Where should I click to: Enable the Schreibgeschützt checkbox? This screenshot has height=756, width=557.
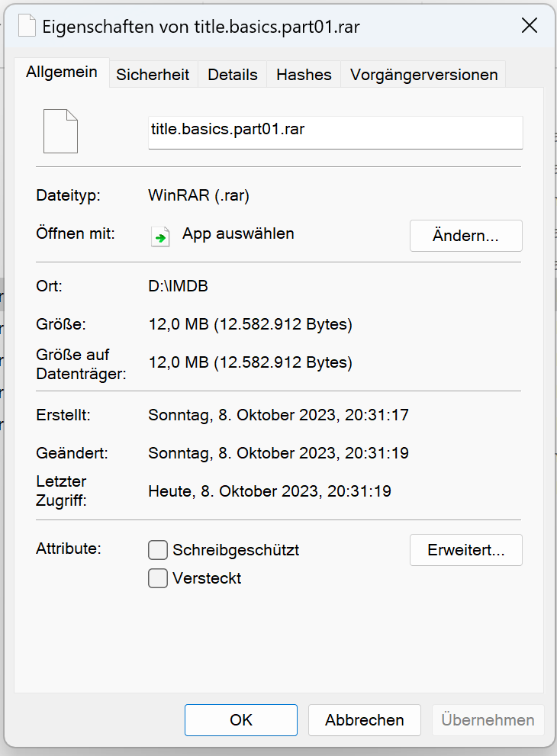tap(158, 550)
